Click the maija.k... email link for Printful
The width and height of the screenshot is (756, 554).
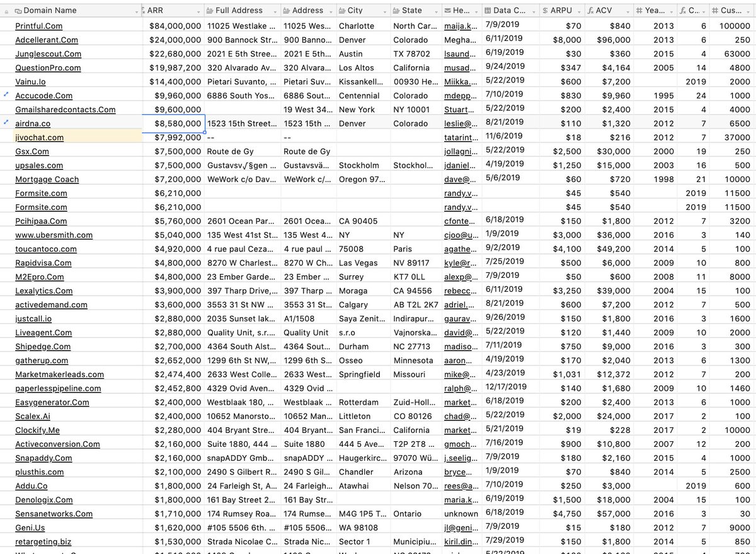461,26
